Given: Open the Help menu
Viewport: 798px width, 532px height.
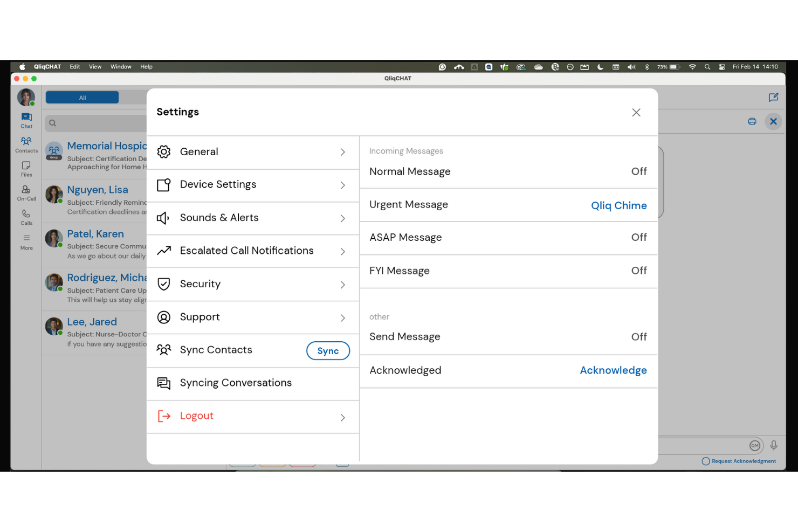Looking at the screenshot, I should pyautogui.click(x=146, y=67).
